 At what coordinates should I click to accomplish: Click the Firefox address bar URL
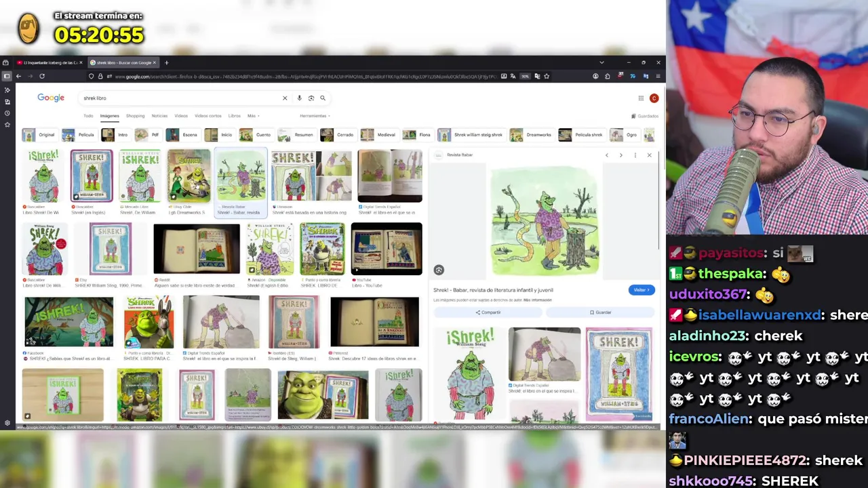305,76
